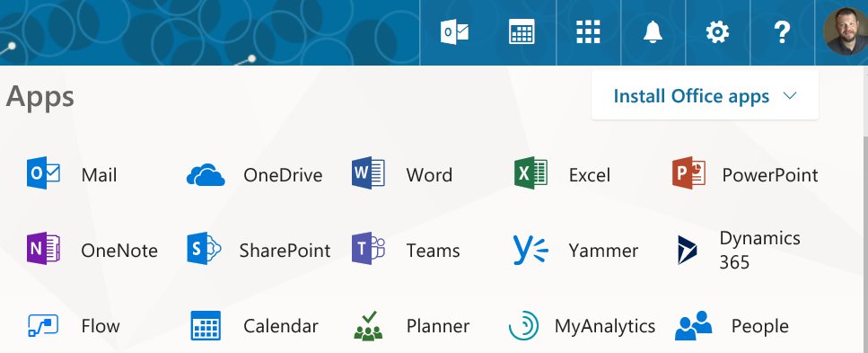Open the Word text link

point(429,175)
